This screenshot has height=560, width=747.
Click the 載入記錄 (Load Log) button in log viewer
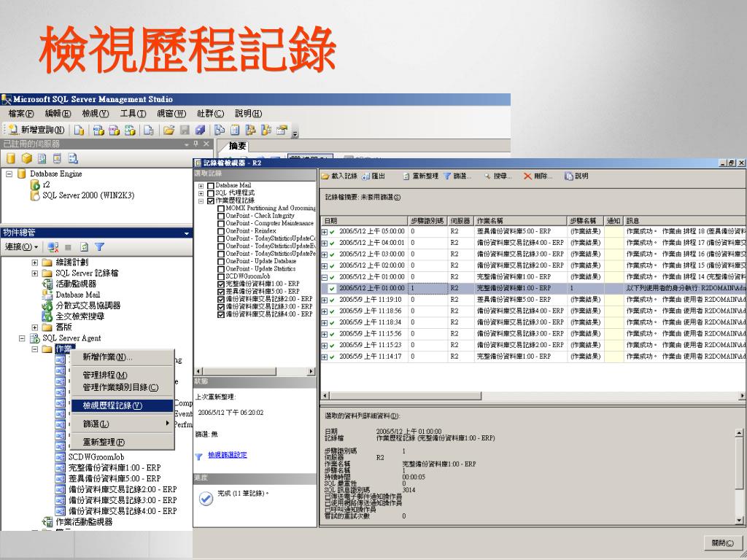[339, 176]
